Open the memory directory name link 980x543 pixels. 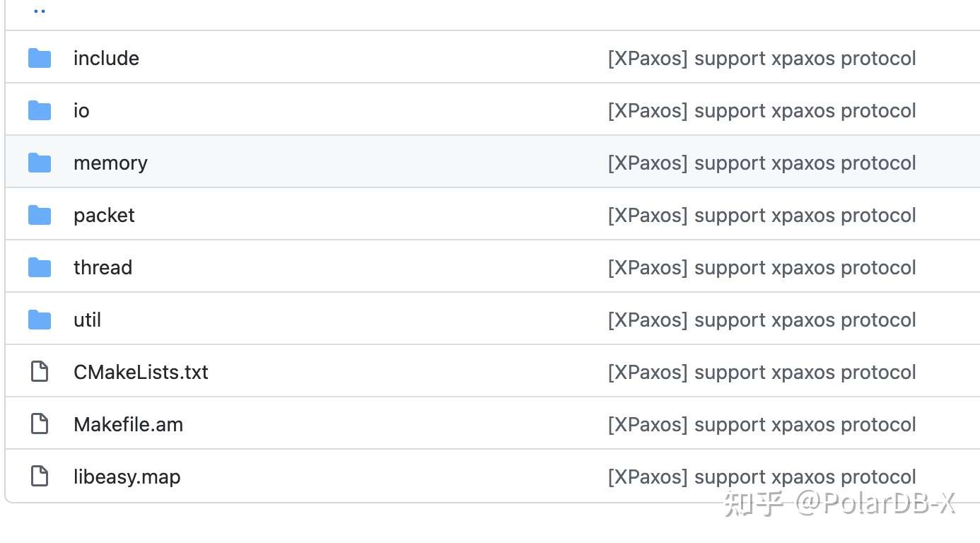pos(110,163)
